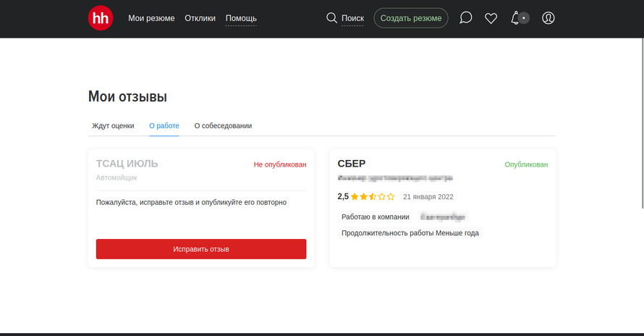Go to hh logo homepage
Screen dimensions: 644x336
pyautogui.click(x=100, y=18)
